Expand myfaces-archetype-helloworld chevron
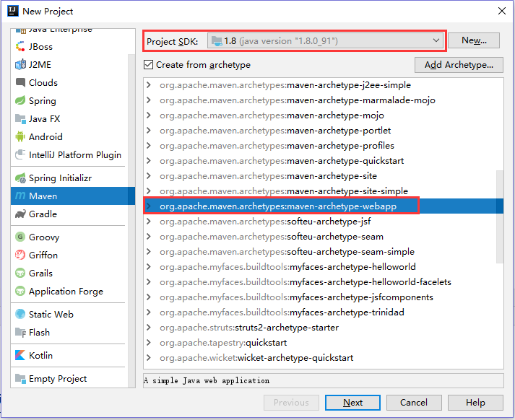Image resolution: width=515 pixels, height=420 pixels. tap(149, 267)
